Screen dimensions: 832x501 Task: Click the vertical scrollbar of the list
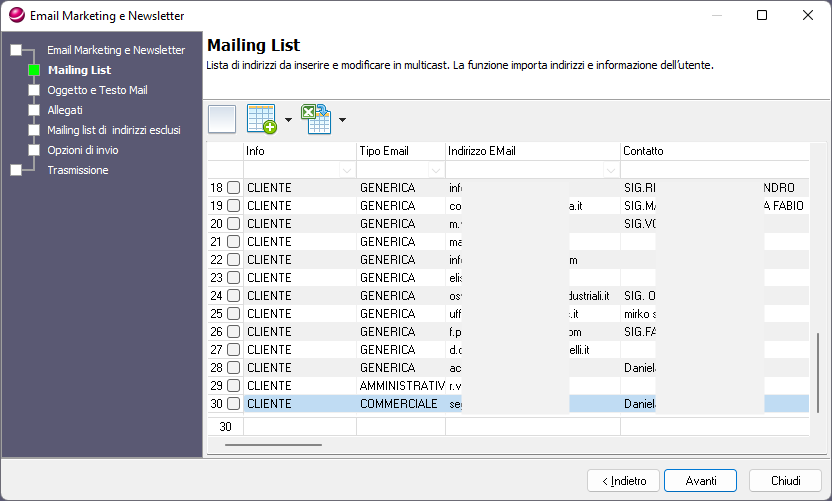coord(818,373)
